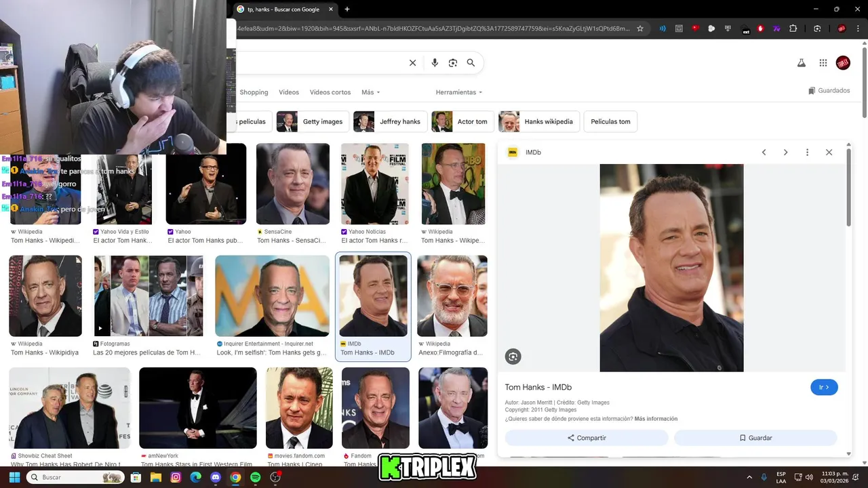Open the Guardados saved items link
The width and height of the screenshot is (868, 488).
[x=829, y=91]
